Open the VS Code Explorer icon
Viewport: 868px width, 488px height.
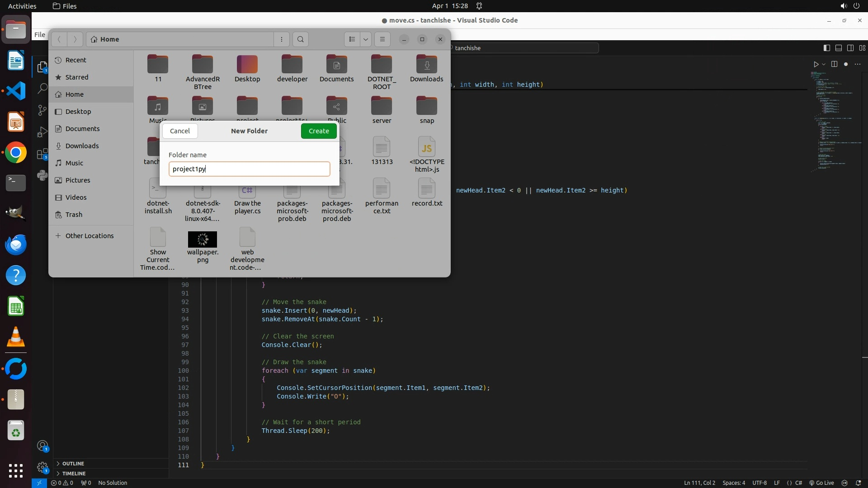click(42, 67)
